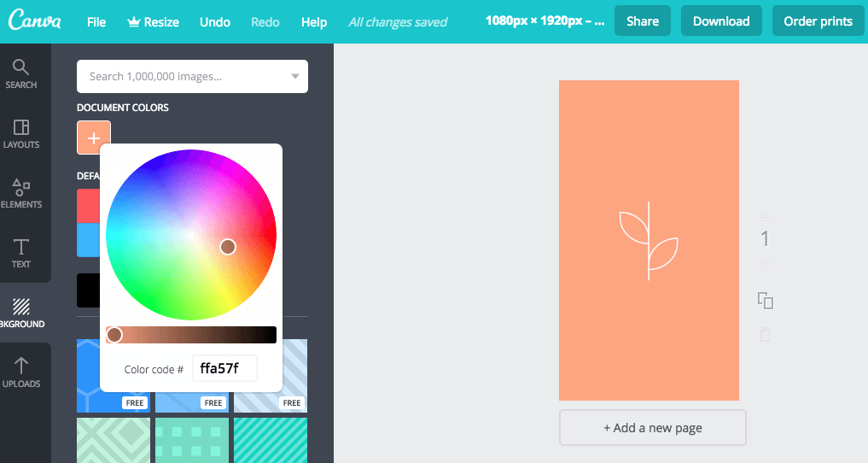Click the copy page icon

[x=766, y=301]
